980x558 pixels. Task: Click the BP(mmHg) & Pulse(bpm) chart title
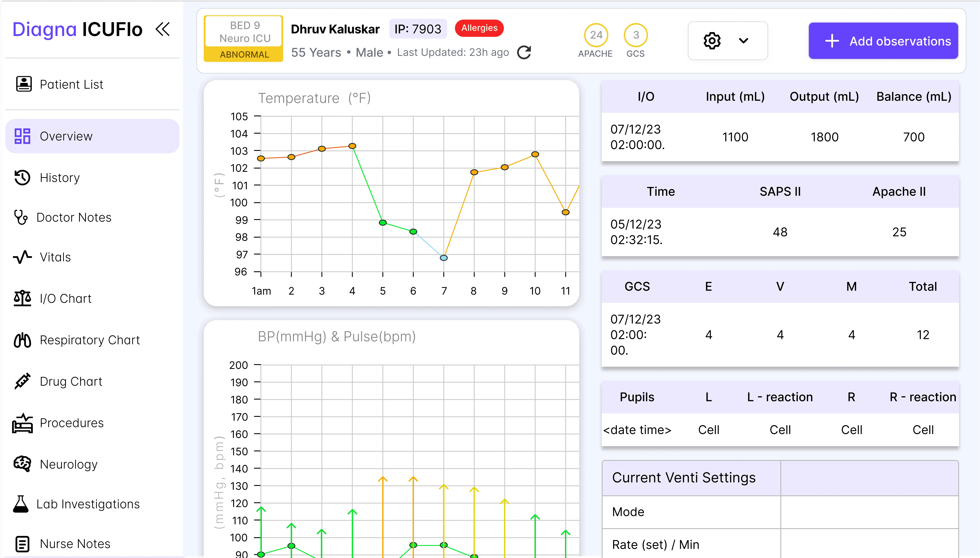(x=337, y=337)
